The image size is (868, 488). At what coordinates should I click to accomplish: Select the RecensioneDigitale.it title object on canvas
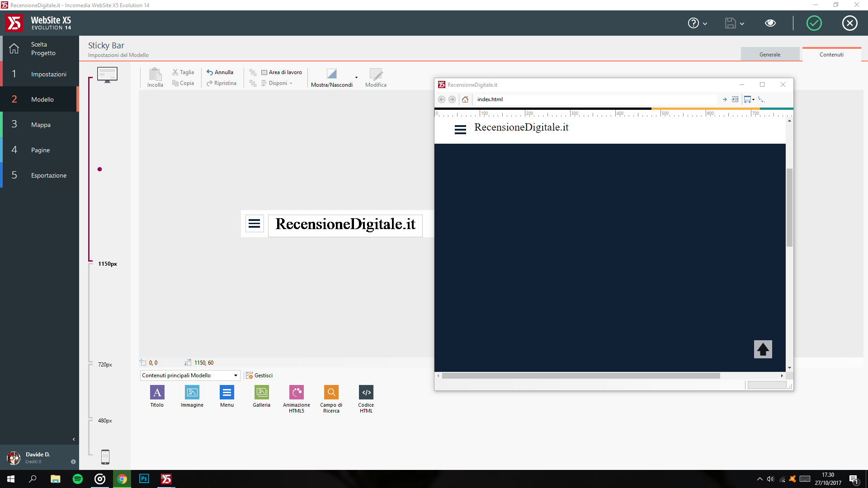pyautogui.click(x=345, y=225)
